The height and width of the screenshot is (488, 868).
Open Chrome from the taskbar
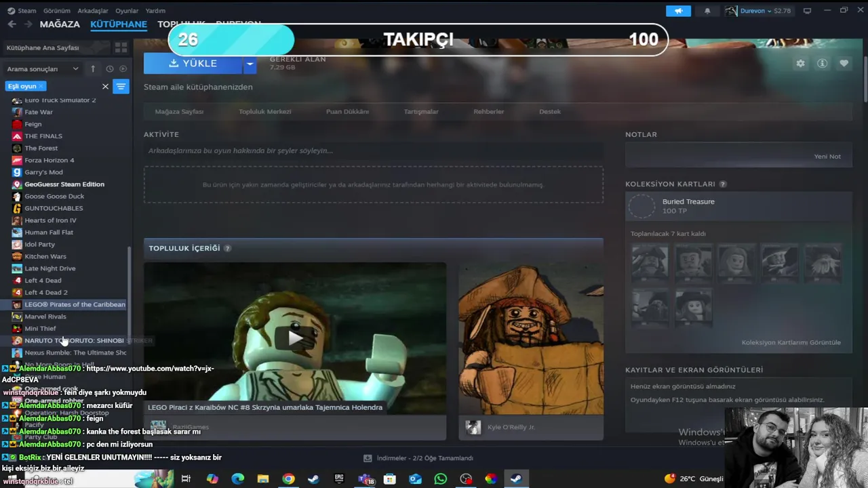tap(288, 479)
